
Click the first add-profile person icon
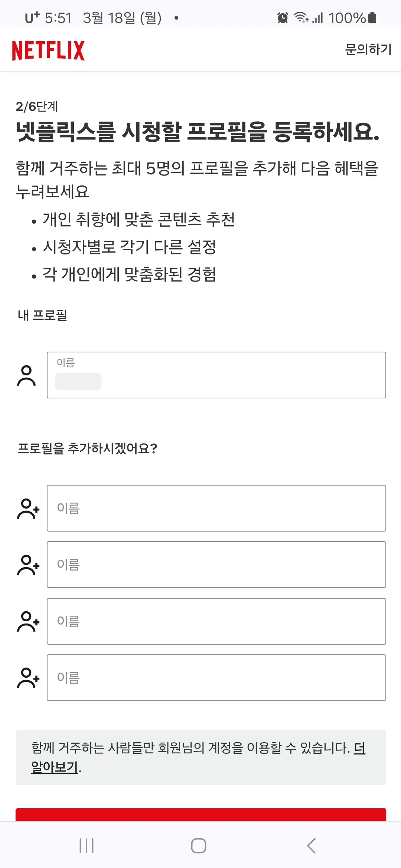coord(28,509)
